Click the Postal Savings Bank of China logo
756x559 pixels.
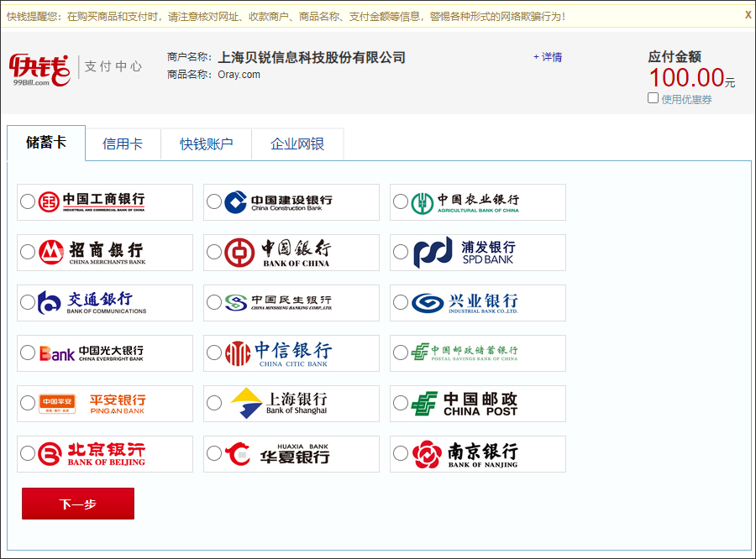pos(465,353)
